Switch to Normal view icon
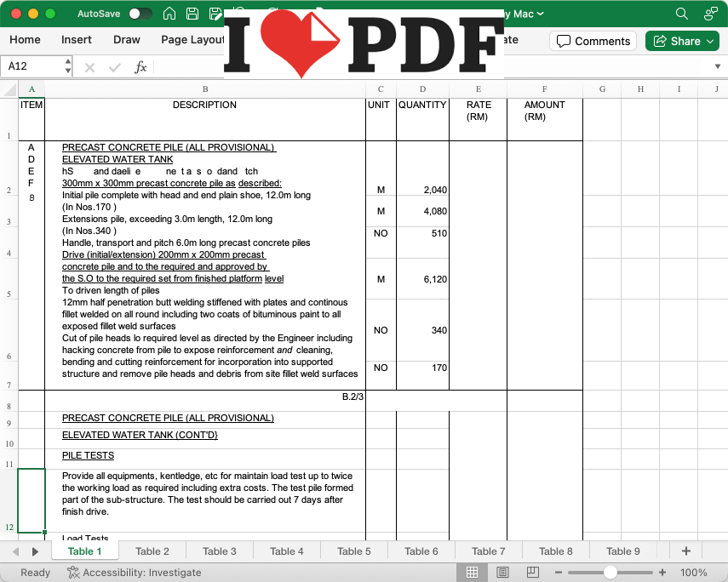The width and height of the screenshot is (728, 582). tap(473, 573)
